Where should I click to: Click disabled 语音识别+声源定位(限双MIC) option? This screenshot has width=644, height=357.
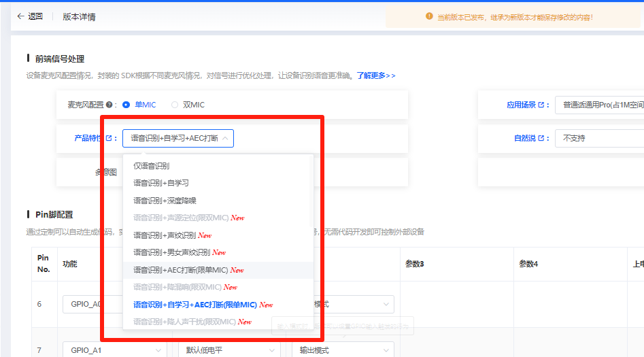pos(218,218)
